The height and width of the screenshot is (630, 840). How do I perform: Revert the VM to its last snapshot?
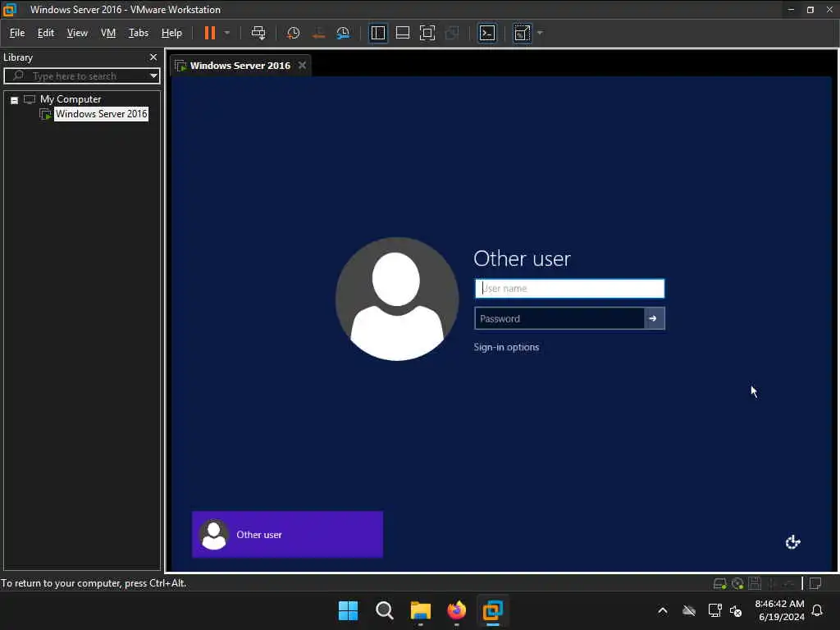[318, 33]
